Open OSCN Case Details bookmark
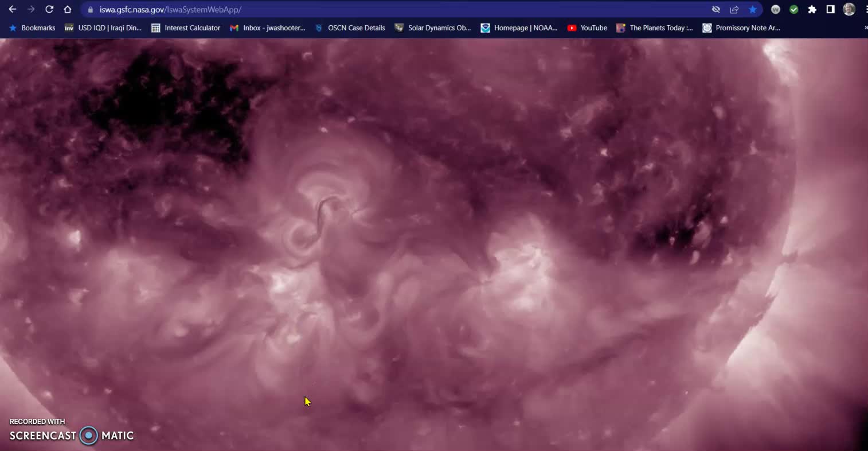 click(x=350, y=28)
